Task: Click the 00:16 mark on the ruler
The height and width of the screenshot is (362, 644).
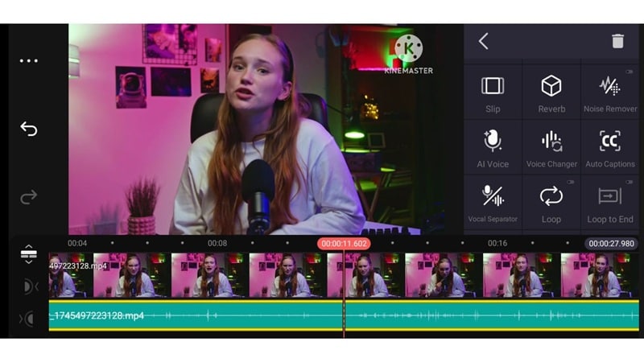Action: (x=497, y=243)
